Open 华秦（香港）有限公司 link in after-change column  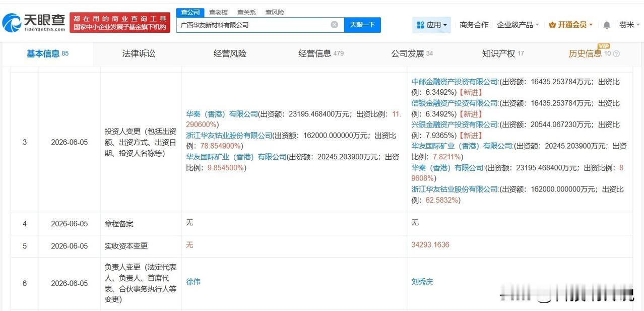pos(447,168)
